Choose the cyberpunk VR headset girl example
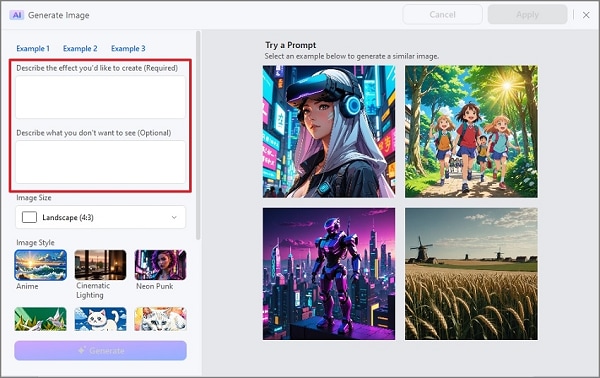 coord(329,131)
